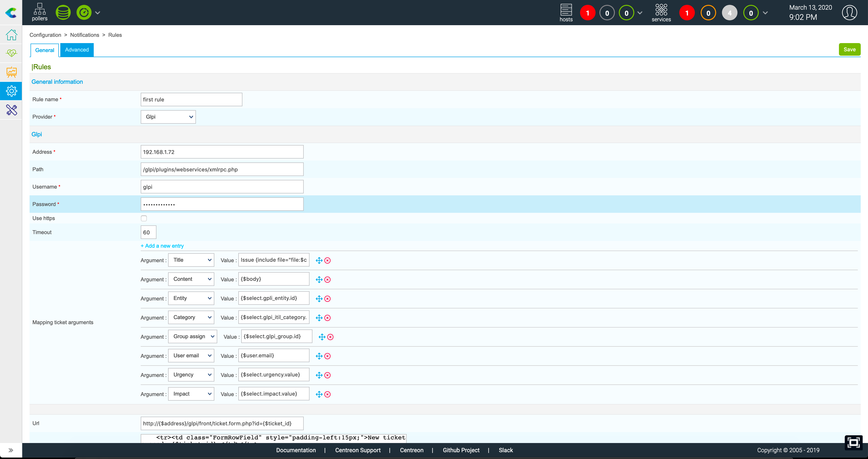Open the Github Project footer link

pyautogui.click(x=461, y=450)
